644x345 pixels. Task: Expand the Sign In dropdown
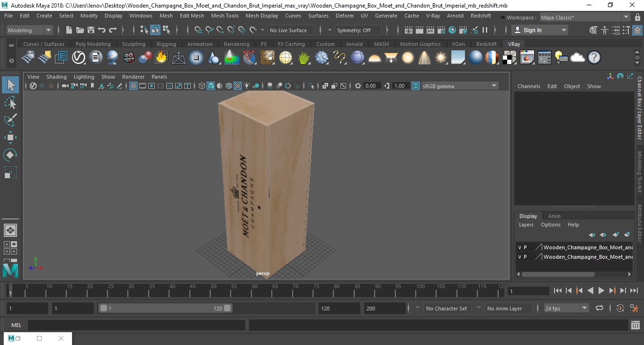click(x=540, y=30)
